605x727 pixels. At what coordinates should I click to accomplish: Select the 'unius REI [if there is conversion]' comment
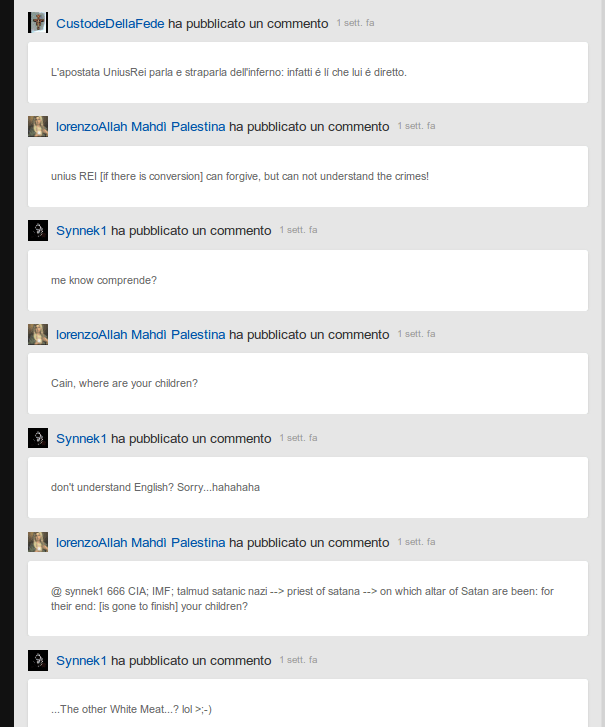240,176
